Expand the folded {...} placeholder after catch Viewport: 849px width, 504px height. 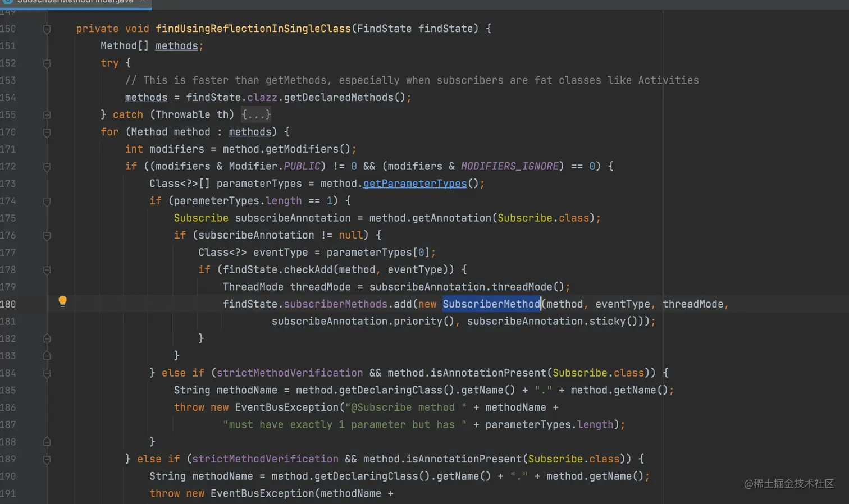(256, 114)
